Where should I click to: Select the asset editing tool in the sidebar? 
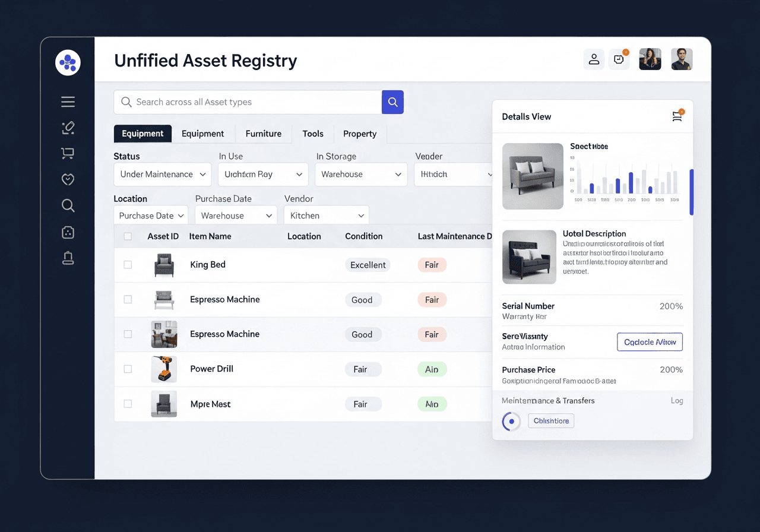click(x=68, y=128)
